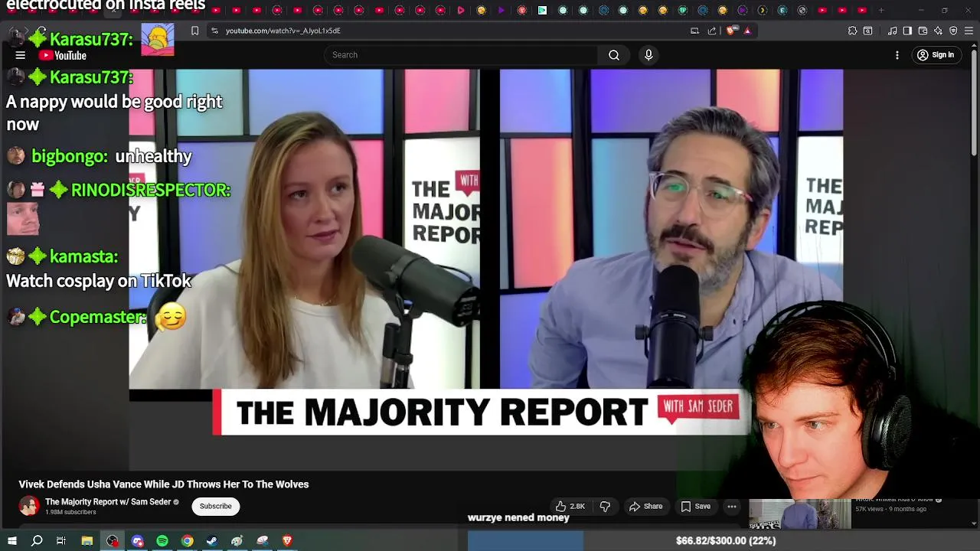Viewport: 980px width, 551px height.
Task: Dislike the video with thumbs-down icon
Action: coord(605,506)
